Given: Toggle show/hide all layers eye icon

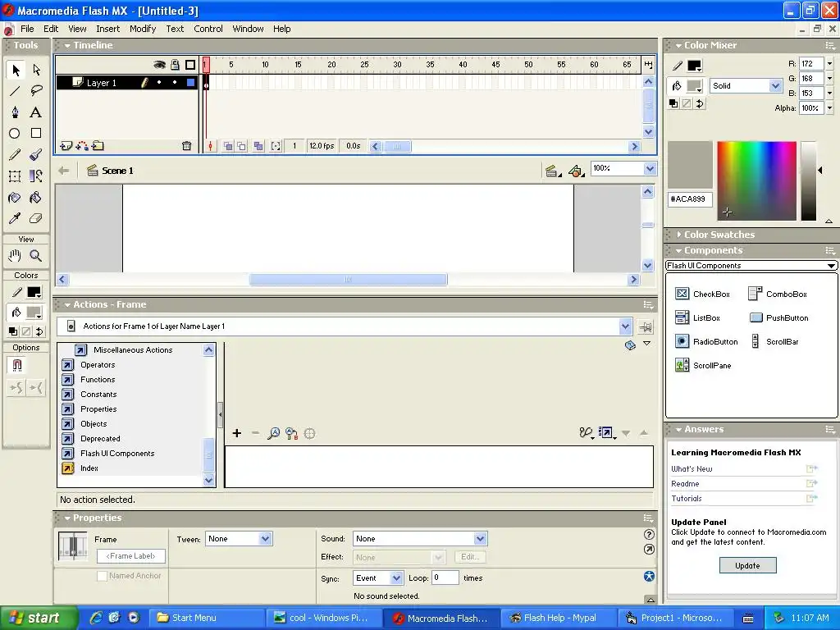Looking at the screenshot, I should click(159, 65).
